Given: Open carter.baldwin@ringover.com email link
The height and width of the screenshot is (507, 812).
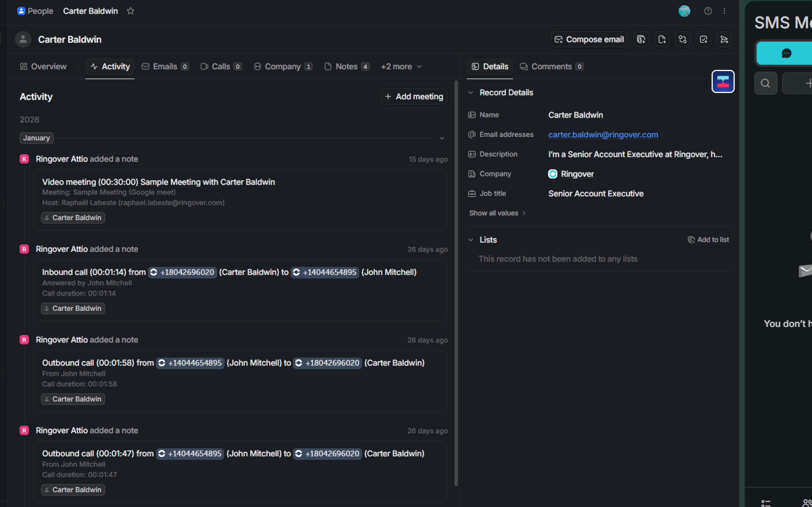Looking at the screenshot, I should [x=603, y=135].
